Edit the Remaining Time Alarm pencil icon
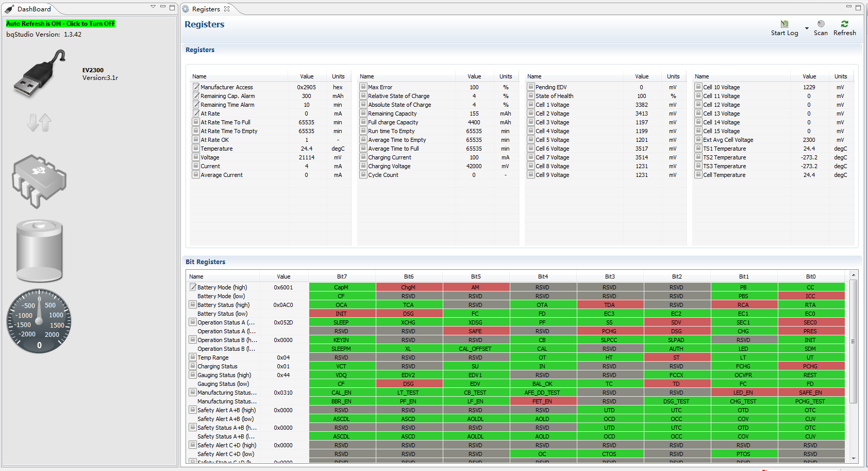868x471 pixels. pos(196,105)
